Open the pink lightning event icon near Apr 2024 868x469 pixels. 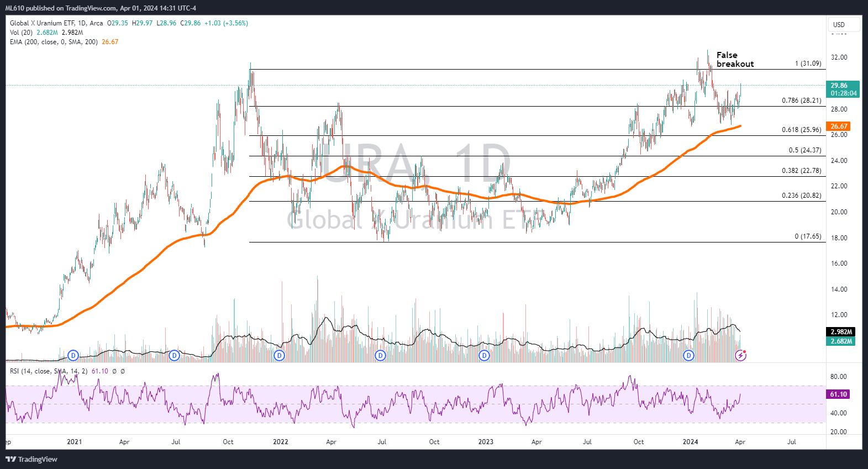pyautogui.click(x=741, y=355)
